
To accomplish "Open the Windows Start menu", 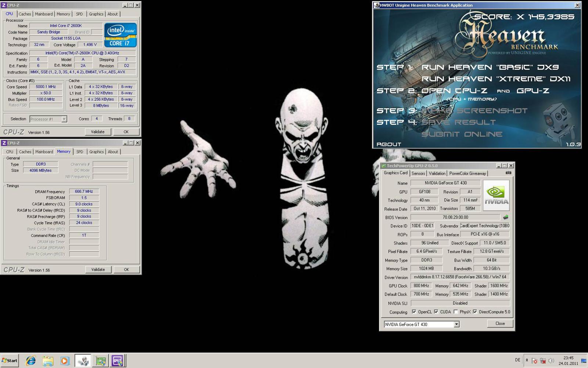I will point(10,361).
